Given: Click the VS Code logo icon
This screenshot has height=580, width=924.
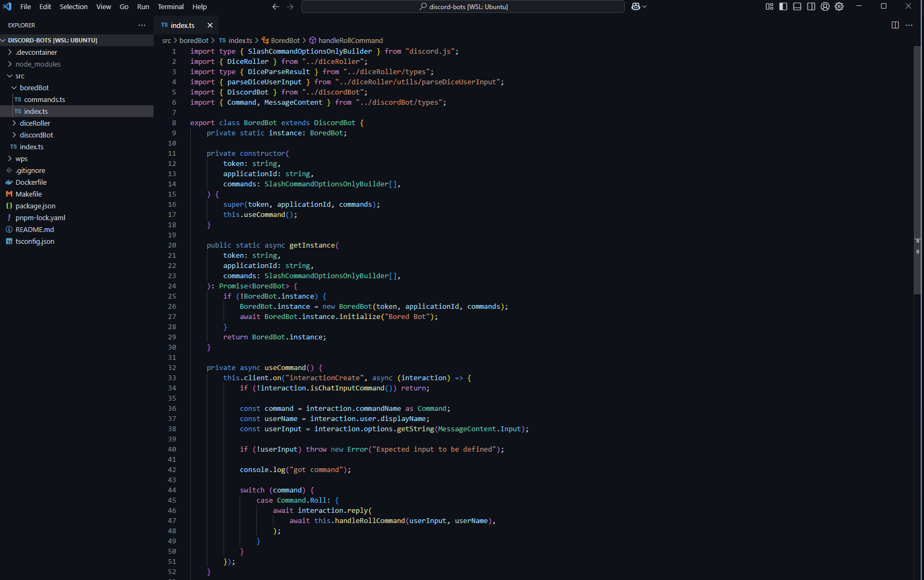Looking at the screenshot, I should tap(7, 6).
